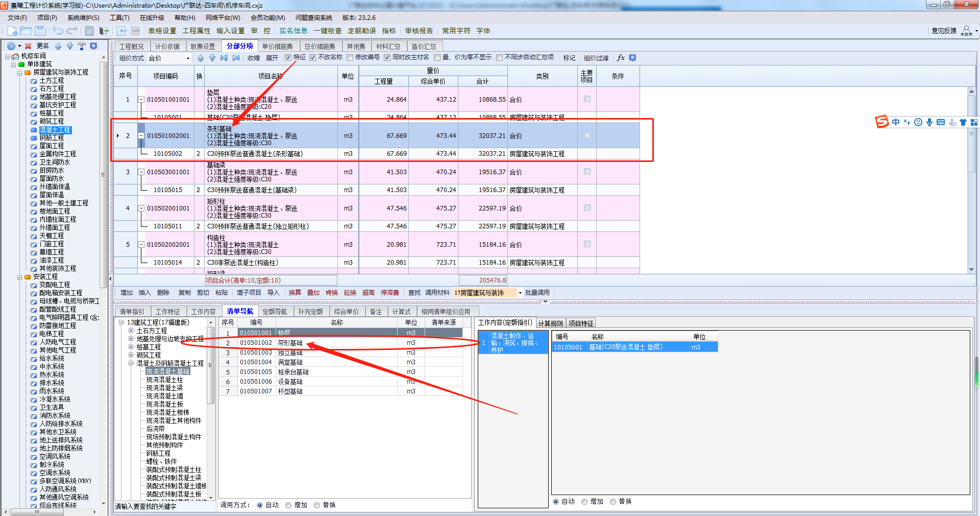Image resolution: width=980 pixels, height=516 pixels.
Task: Click the hammer tool icon in tree toolbar
Action: pos(82,46)
